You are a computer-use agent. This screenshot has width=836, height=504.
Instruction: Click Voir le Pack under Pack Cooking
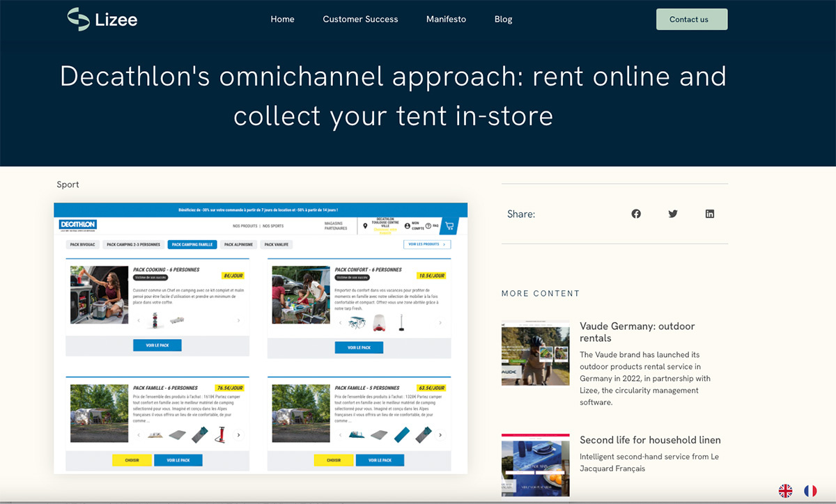pos(157,345)
